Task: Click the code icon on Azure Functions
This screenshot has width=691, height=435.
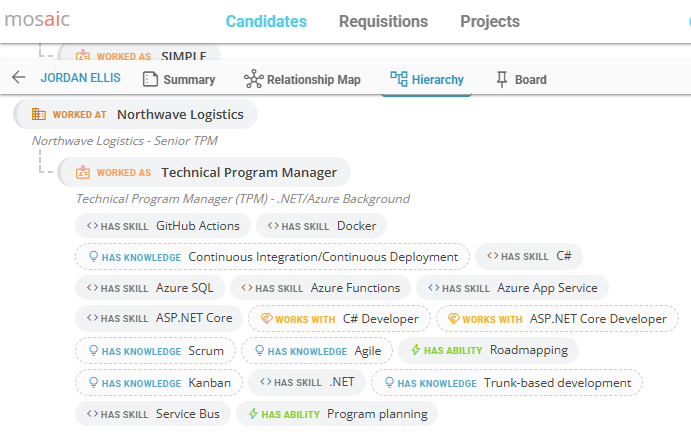Action: [x=247, y=288]
